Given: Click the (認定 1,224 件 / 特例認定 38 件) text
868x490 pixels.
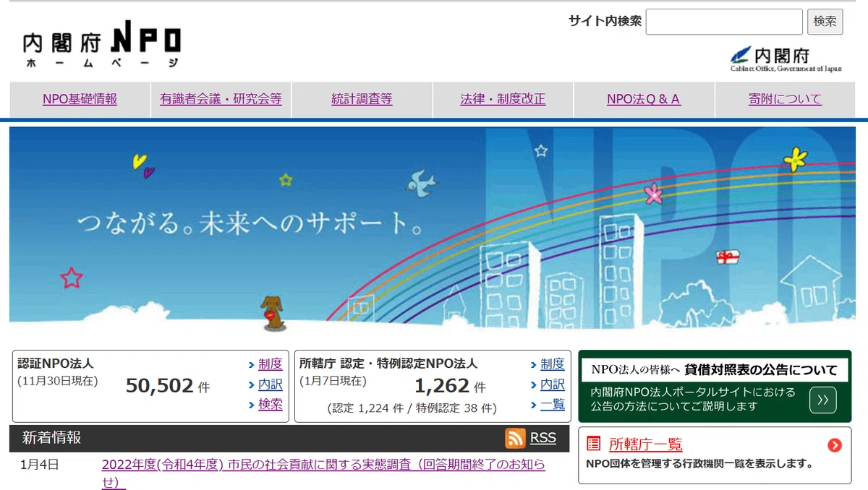Looking at the screenshot, I should pos(412,408).
